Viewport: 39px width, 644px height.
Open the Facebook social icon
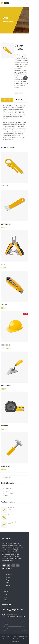[9, 565]
